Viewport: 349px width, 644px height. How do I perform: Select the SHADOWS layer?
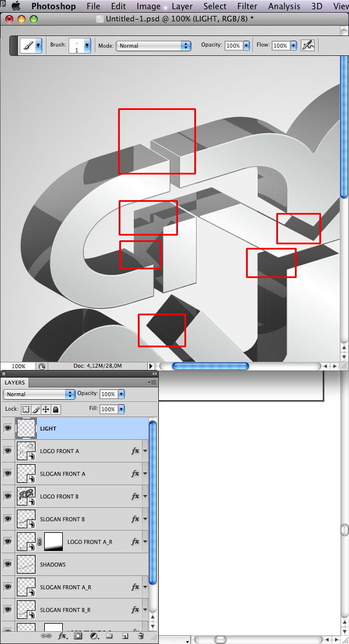(x=74, y=564)
